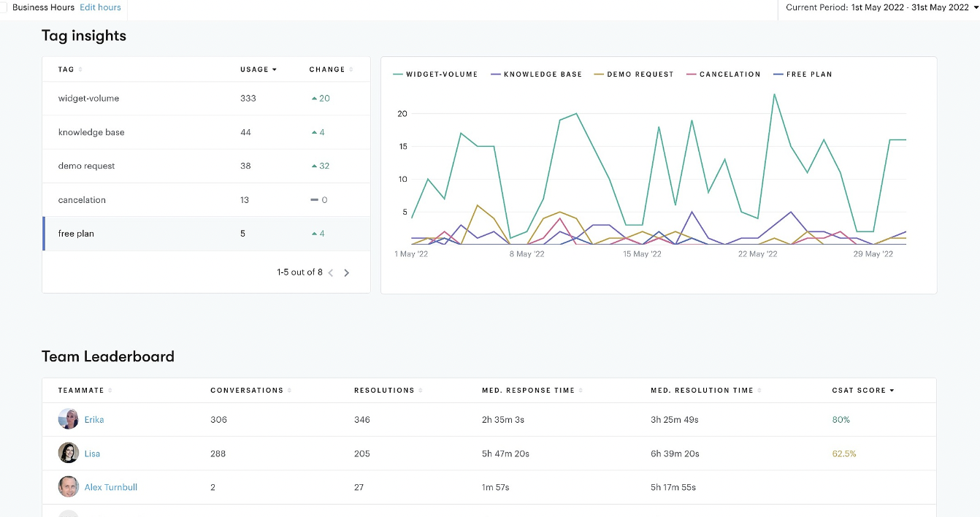This screenshot has height=517, width=980.
Task: Click the Edit hours link
Action: (100, 7)
